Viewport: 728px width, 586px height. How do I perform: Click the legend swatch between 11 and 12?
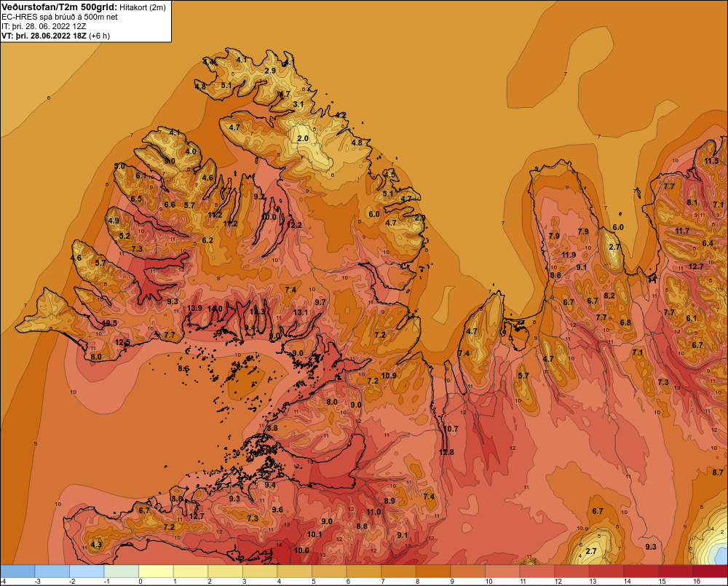[x=537, y=571]
